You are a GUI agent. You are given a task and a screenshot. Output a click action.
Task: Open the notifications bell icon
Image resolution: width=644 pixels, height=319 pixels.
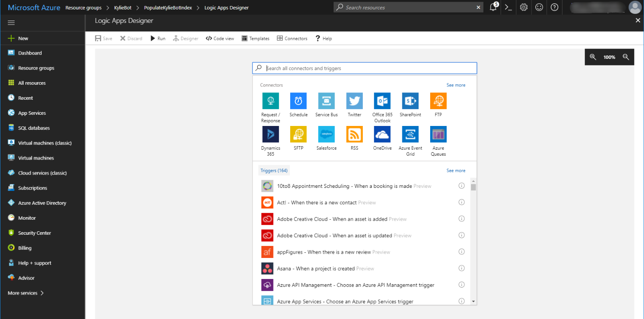point(493,7)
